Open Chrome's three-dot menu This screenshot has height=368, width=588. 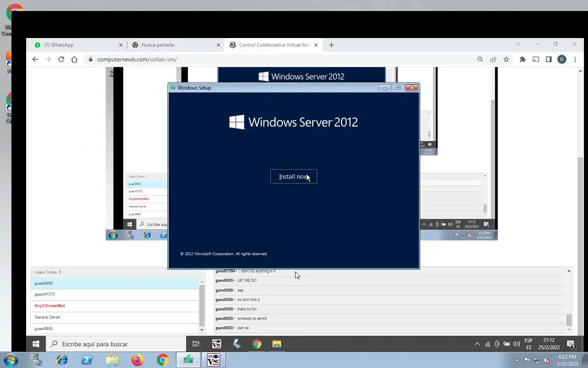(x=575, y=59)
